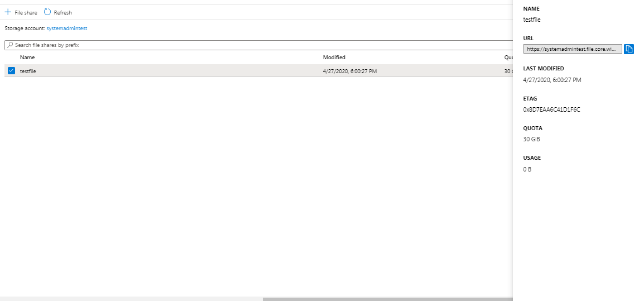Viewport: 644px width, 301px height.
Task: Click the quota cell in testfile row
Action: coord(507,71)
